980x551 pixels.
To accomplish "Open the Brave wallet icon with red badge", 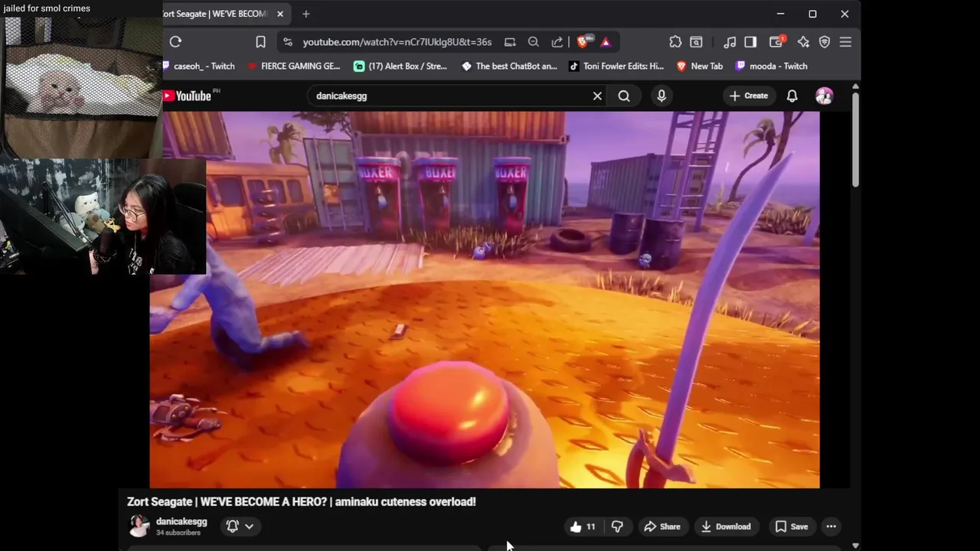I will click(x=776, y=42).
